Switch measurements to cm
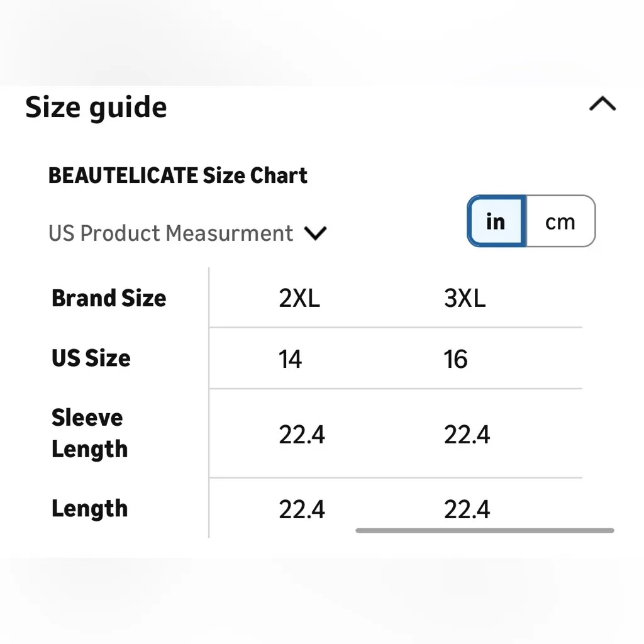 (560, 221)
